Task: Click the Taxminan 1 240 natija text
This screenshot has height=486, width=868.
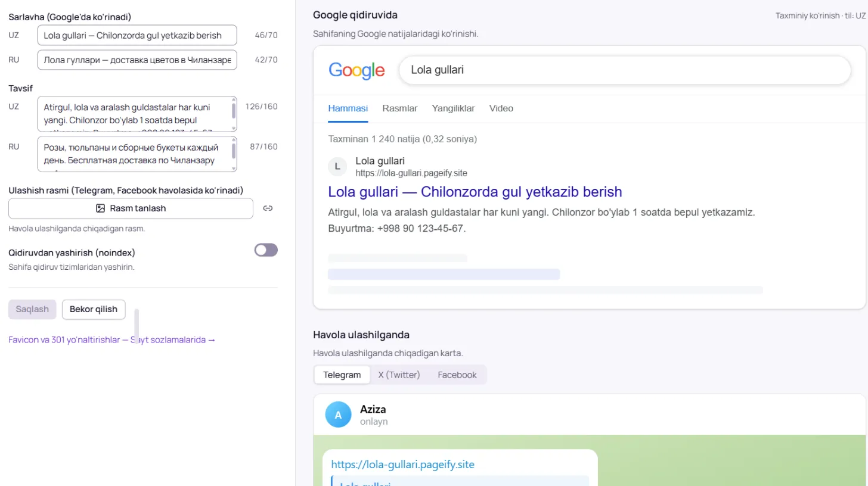Action: [x=402, y=139]
